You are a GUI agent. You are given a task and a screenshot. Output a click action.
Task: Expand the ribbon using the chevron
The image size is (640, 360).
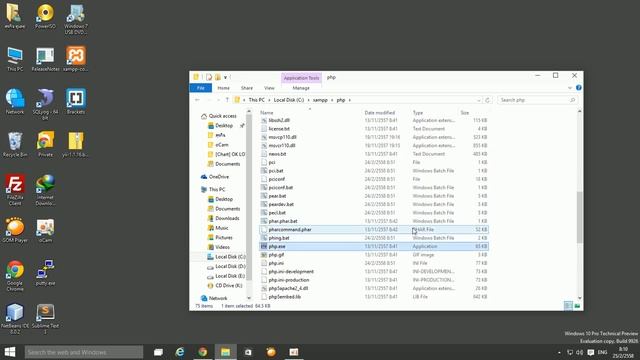click(570, 88)
